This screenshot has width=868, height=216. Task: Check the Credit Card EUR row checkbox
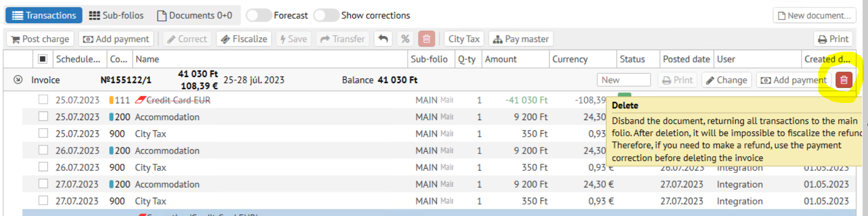coord(43,100)
